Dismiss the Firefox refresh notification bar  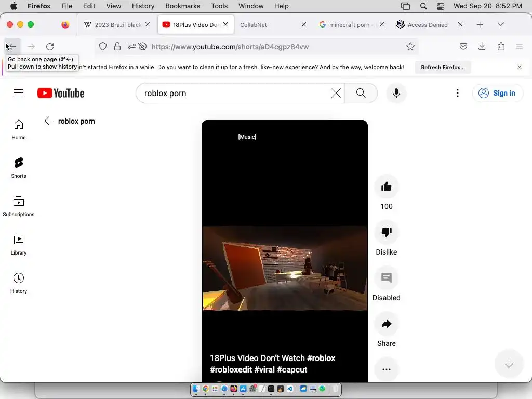click(x=520, y=67)
